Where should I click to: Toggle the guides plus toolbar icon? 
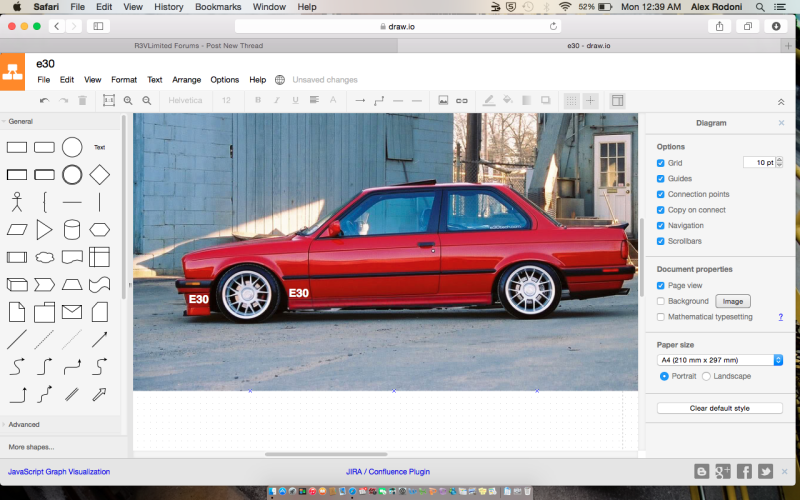pyautogui.click(x=590, y=101)
